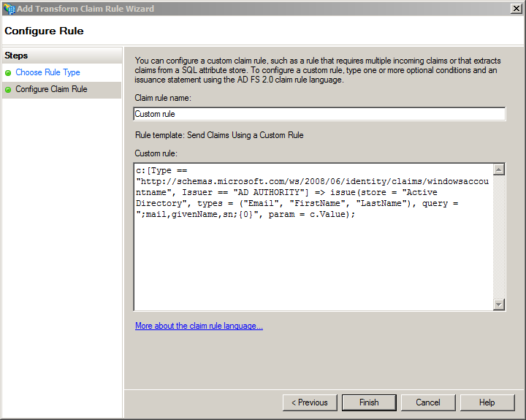Image resolution: width=526 pixels, height=420 pixels.
Task: Go back with the Previous button
Action: (310, 402)
